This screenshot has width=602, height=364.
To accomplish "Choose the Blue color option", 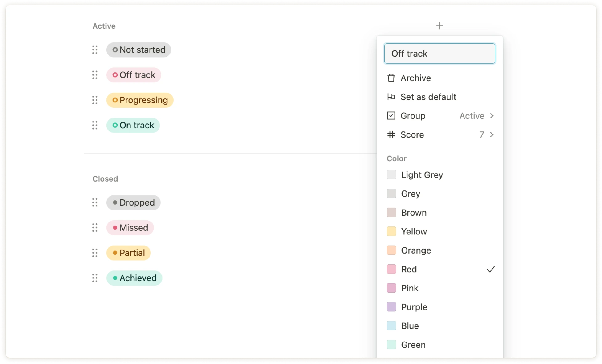I will tap(410, 326).
